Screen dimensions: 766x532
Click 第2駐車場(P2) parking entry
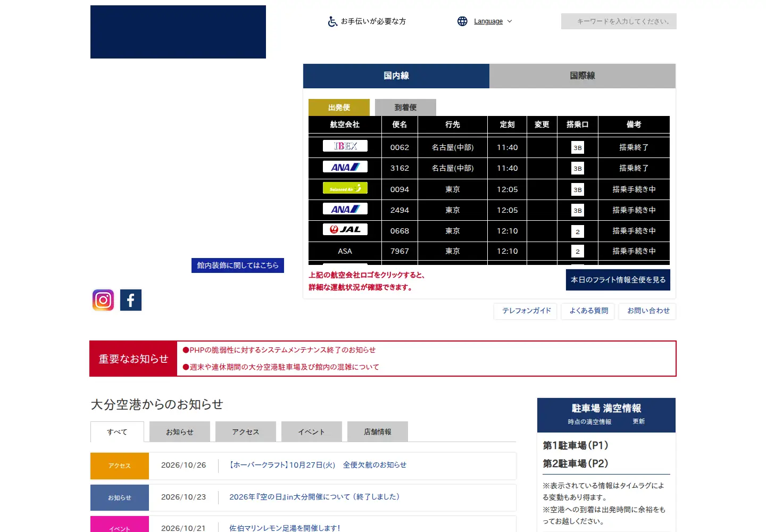tap(576, 464)
